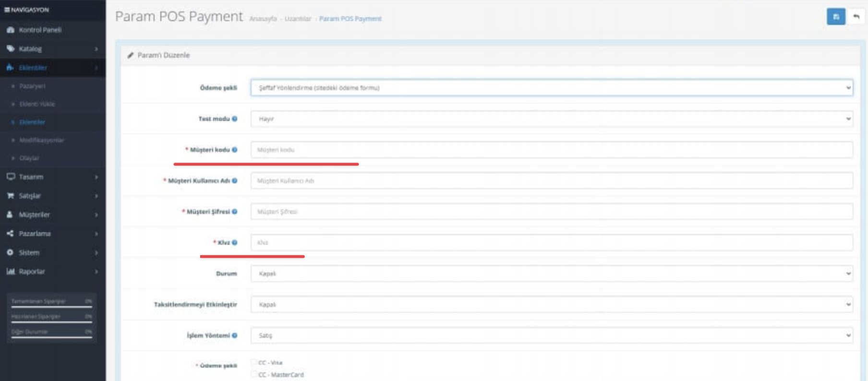The image size is (868, 381).
Task: Click the back arrow icon button
Action: pyautogui.click(x=856, y=17)
